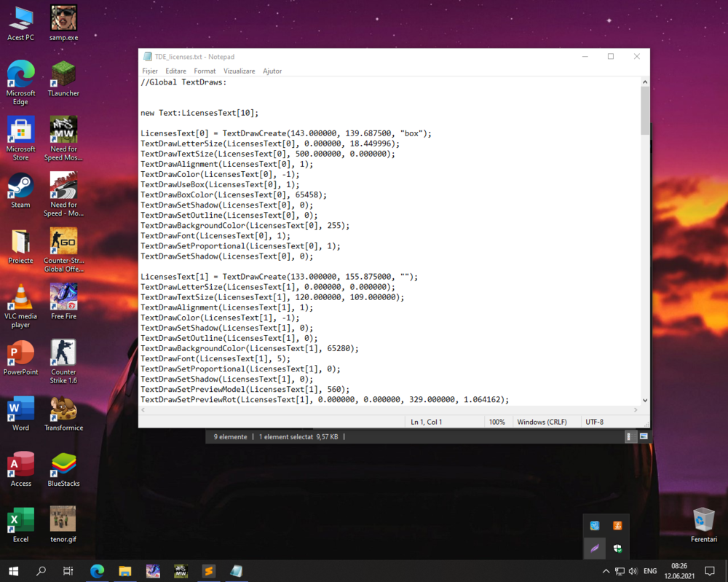Click the Java update tray icon

click(617, 525)
